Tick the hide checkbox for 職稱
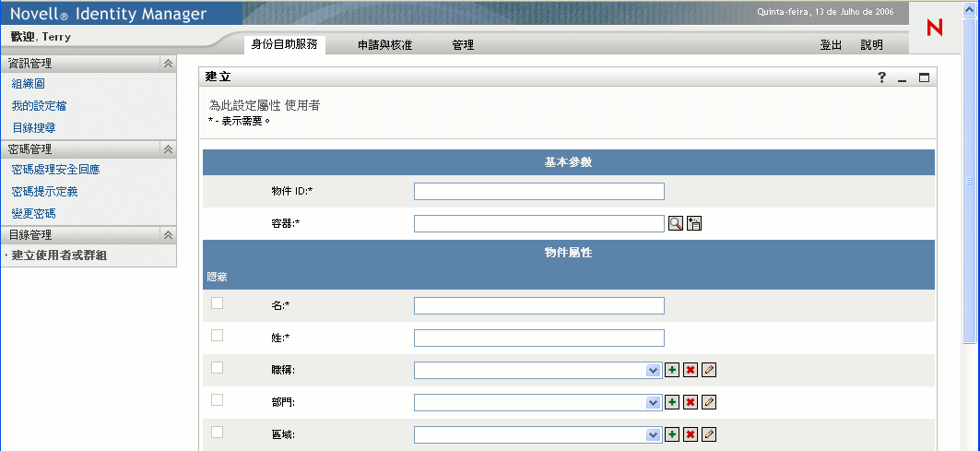 coord(217,368)
